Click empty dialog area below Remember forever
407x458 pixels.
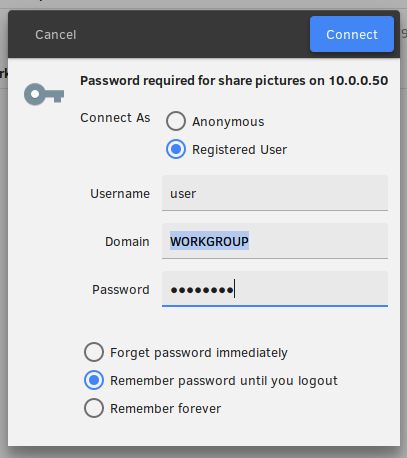coord(204,432)
